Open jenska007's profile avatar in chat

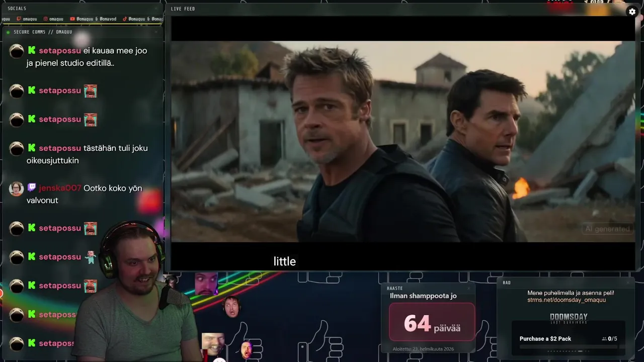[x=17, y=189]
